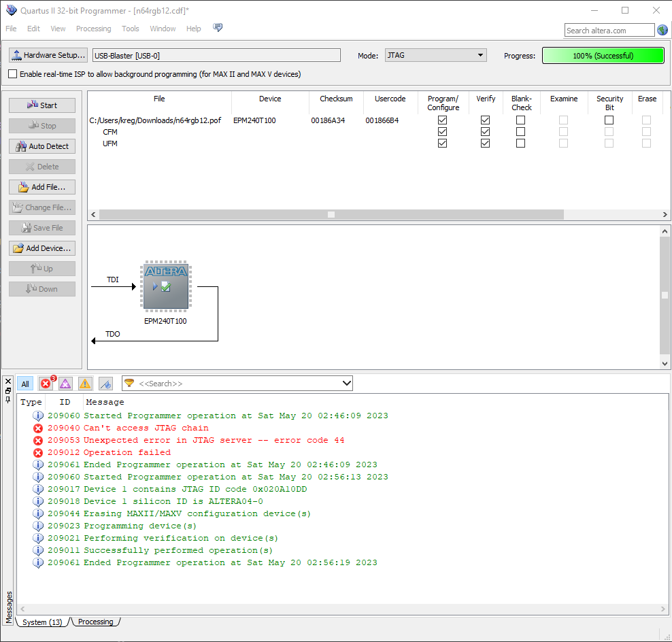Toggle Program/Configure for n64rgb12.pof row
The height and width of the screenshot is (642, 672).
443,120
